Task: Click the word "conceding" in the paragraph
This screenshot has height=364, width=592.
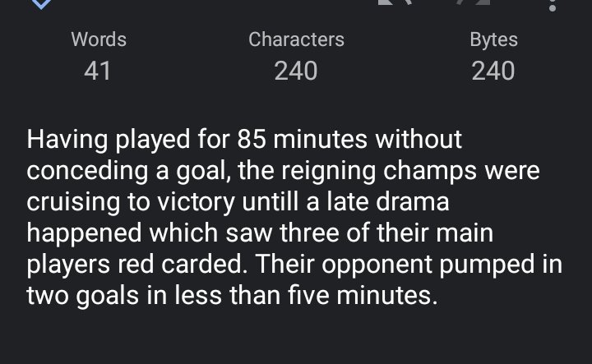Action: coord(87,171)
